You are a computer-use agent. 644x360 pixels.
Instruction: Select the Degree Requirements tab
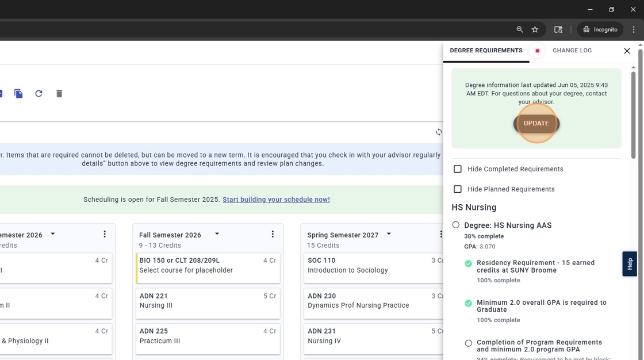click(486, 51)
